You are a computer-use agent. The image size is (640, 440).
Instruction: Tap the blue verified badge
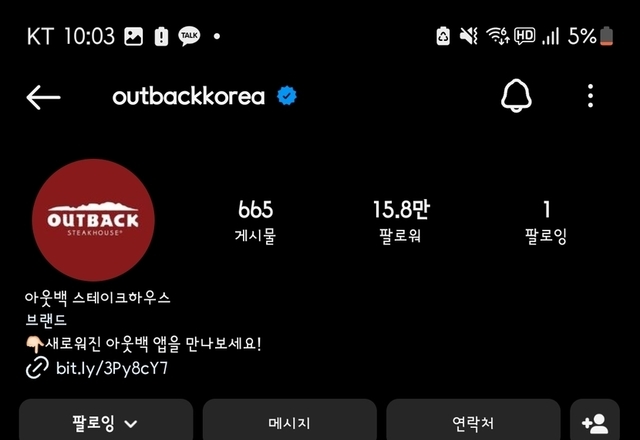click(x=287, y=96)
